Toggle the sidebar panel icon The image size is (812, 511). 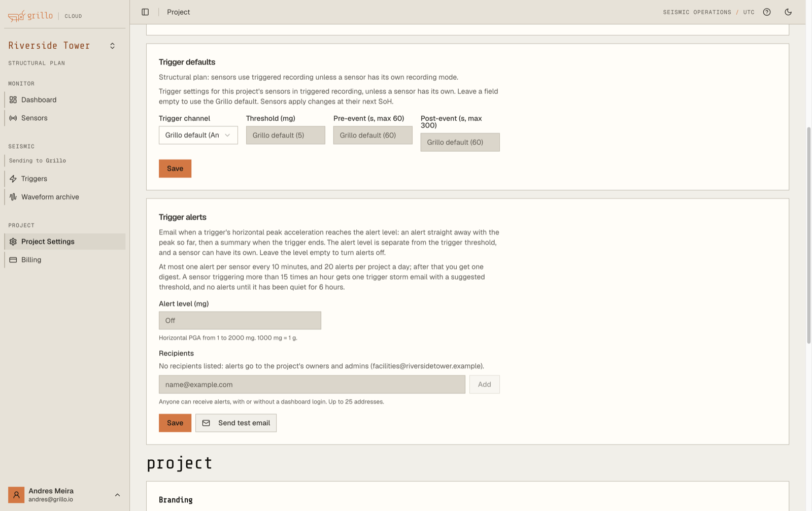coord(145,12)
